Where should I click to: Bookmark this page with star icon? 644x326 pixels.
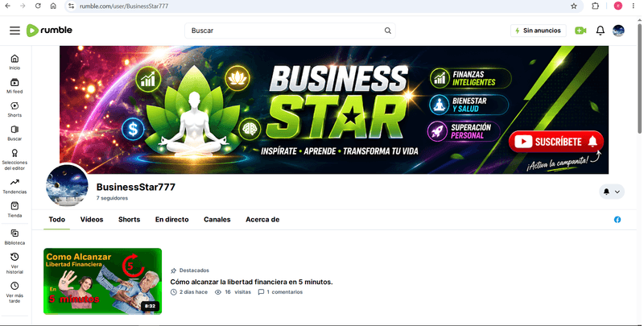pos(574,6)
